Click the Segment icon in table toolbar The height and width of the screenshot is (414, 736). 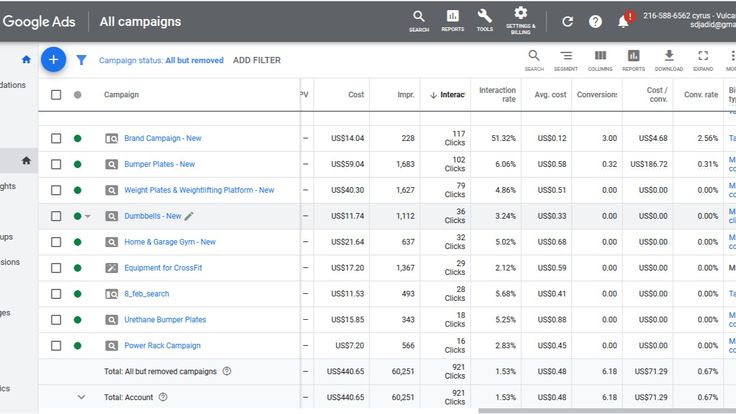(566, 59)
